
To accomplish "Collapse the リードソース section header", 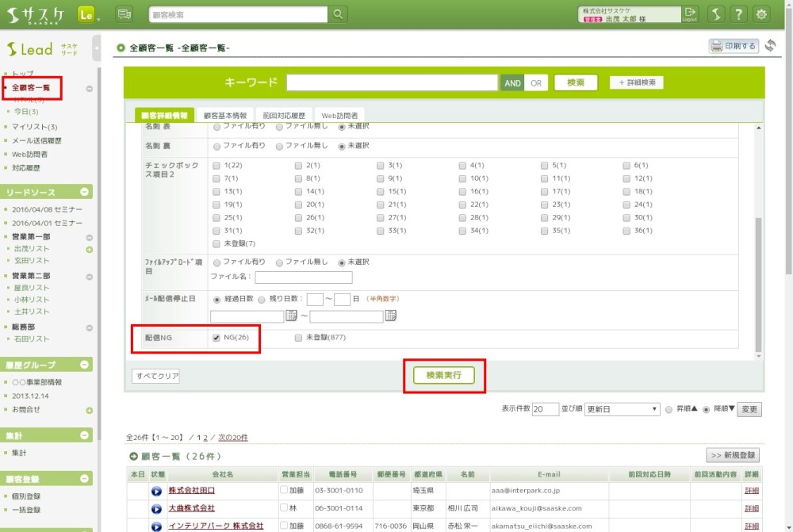I will [x=85, y=193].
